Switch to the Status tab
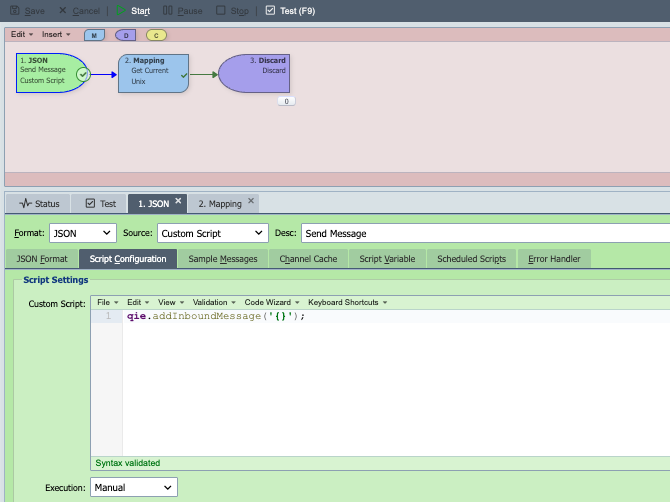The height and width of the screenshot is (502, 670). pyautogui.click(x=39, y=203)
